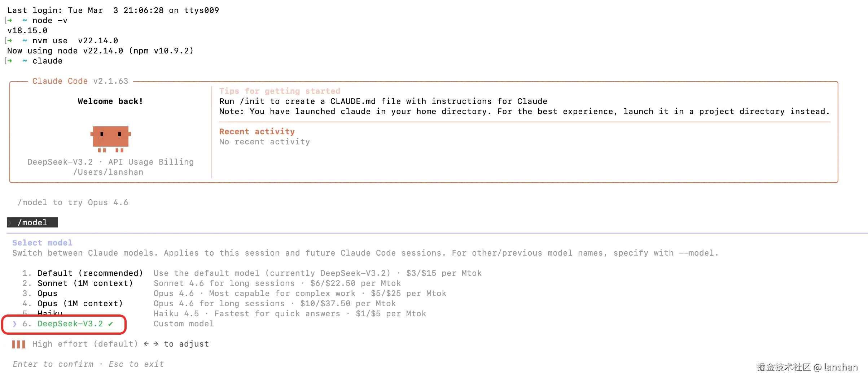Click the green checkmark beside DeepSeek-V3.2

(x=110, y=324)
